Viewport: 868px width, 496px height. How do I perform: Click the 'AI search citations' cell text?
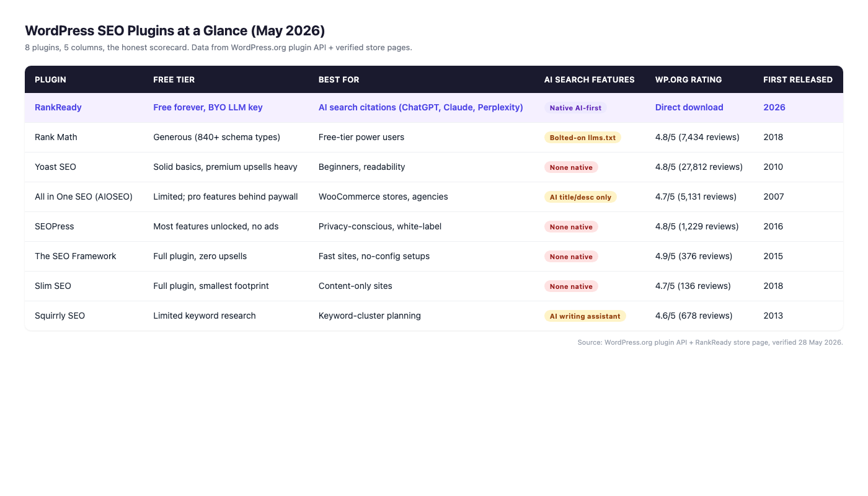pyautogui.click(x=420, y=107)
